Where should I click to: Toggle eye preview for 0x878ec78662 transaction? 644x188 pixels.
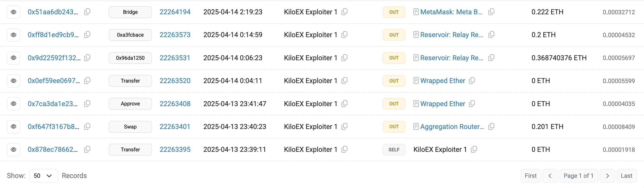(x=14, y=149)
